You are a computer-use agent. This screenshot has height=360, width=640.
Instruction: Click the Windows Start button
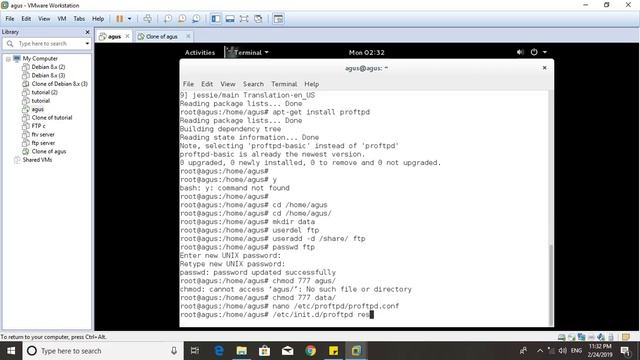(x=11, y=351)
